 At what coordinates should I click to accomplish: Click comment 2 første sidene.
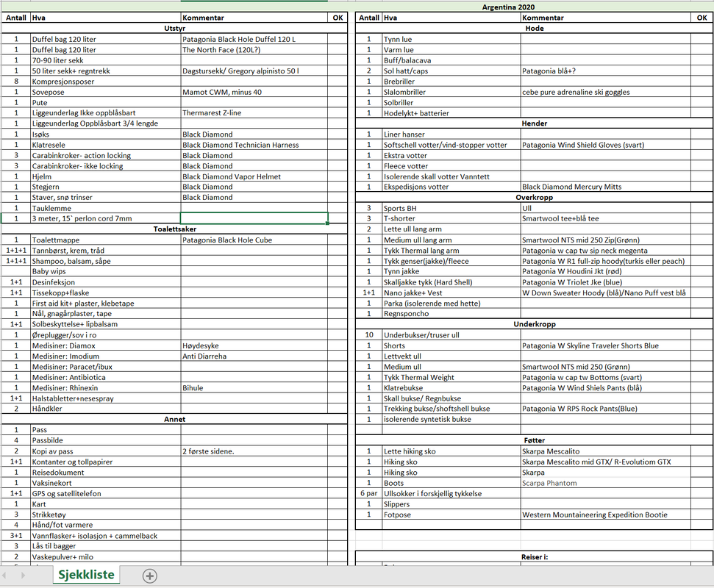(254, 451)
